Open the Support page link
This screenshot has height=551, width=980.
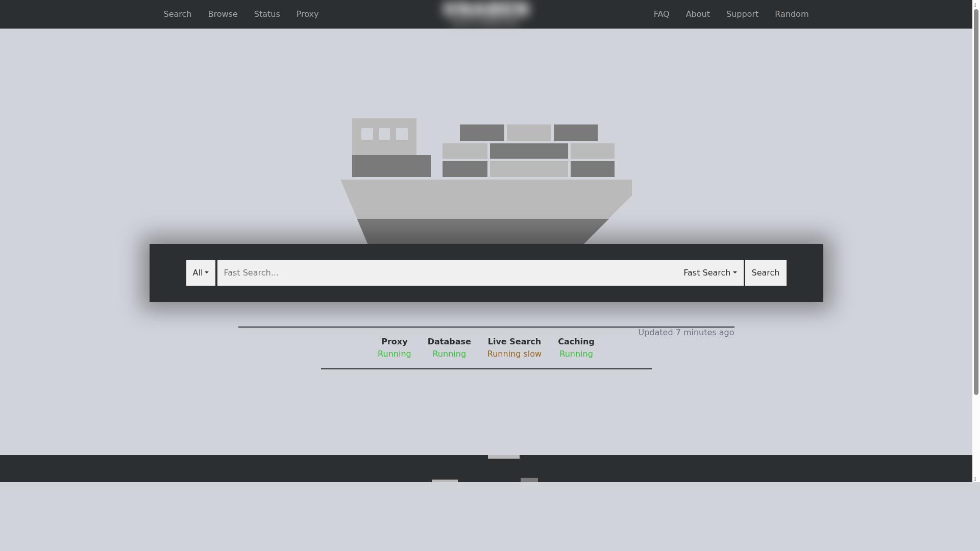tap(742, 14)
